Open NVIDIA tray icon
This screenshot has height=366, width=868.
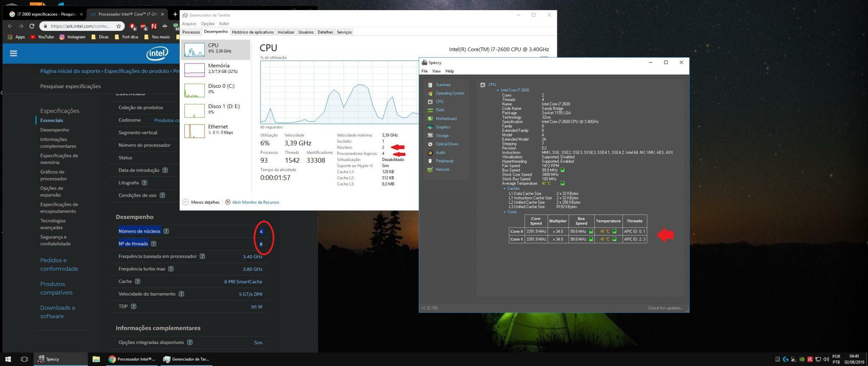pyautogui.click(x=801, y=359)
